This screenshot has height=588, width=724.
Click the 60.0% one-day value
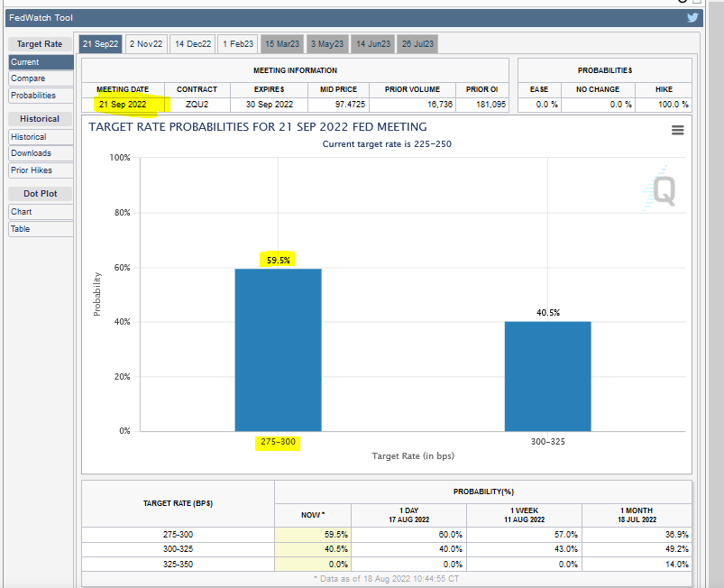[x=450, y=535]
